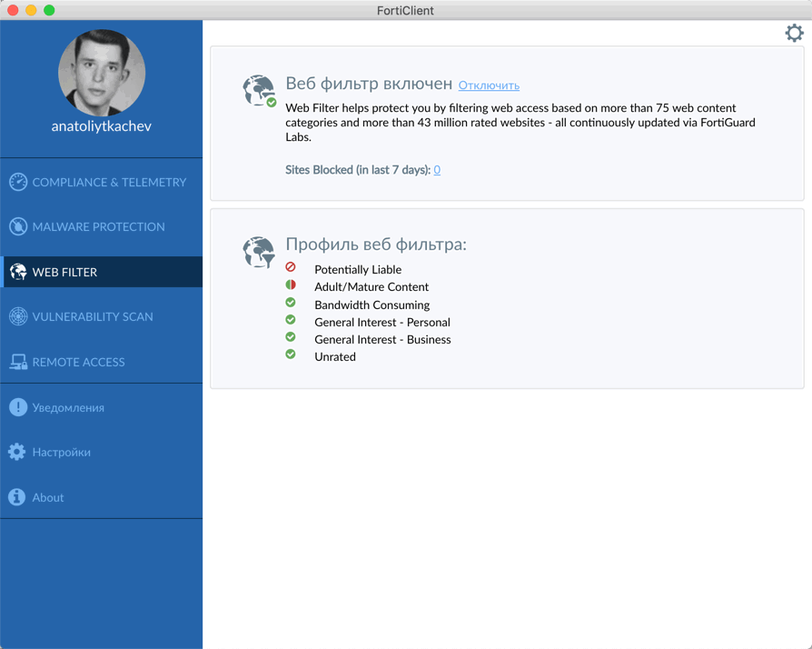This screenshot has width=812, height=649.
Task: Click the globe icon with green check beside 'Веб фильтр включен'
Action: (x=260, y=91)
